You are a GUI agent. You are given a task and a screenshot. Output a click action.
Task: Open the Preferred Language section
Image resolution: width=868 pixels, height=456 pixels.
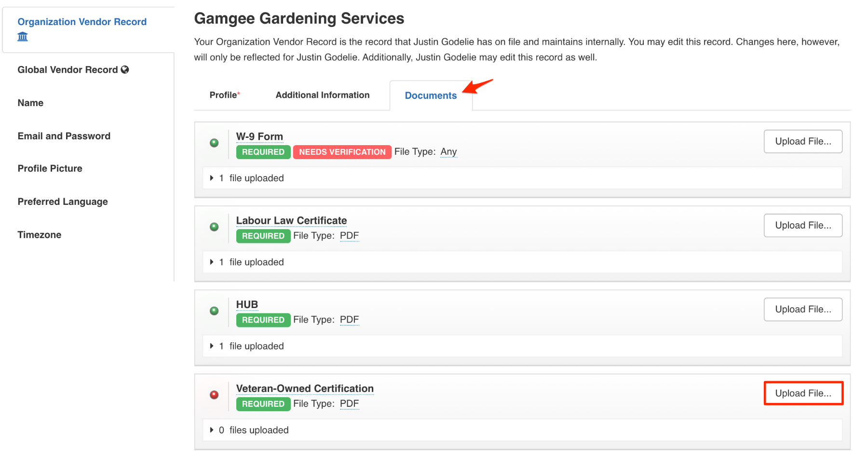pyautogui.click(x=63, y=201)
